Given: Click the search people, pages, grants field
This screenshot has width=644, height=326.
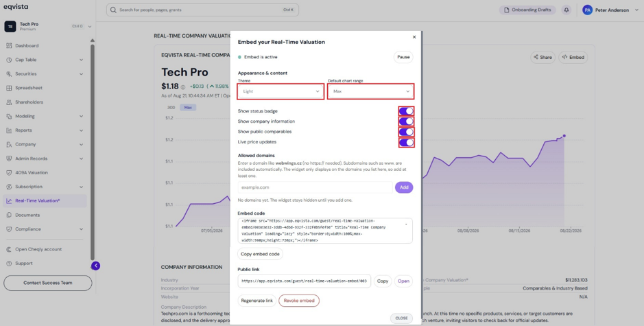Looking at the screenshot, I should click(202, 10).
